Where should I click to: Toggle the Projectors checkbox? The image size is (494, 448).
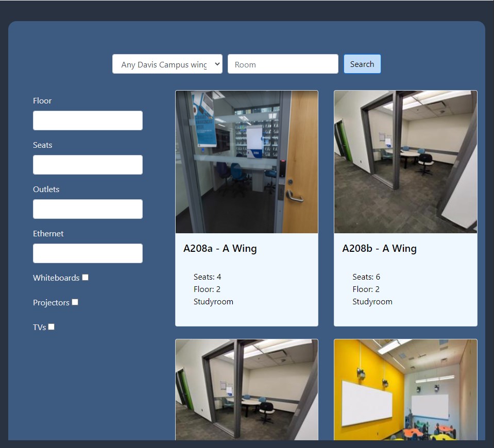(x=75, y=302)
